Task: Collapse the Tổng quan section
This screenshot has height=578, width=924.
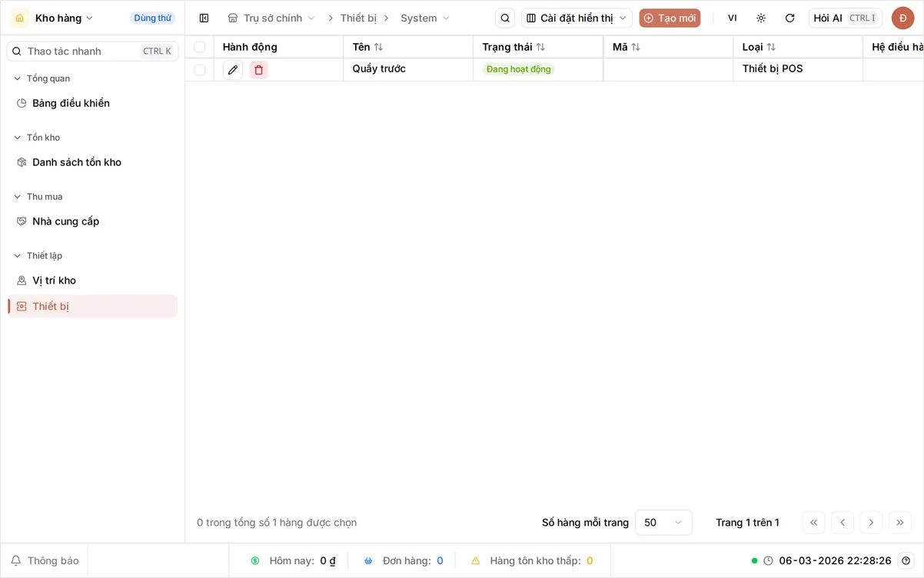Action: (x=42, y=78)
